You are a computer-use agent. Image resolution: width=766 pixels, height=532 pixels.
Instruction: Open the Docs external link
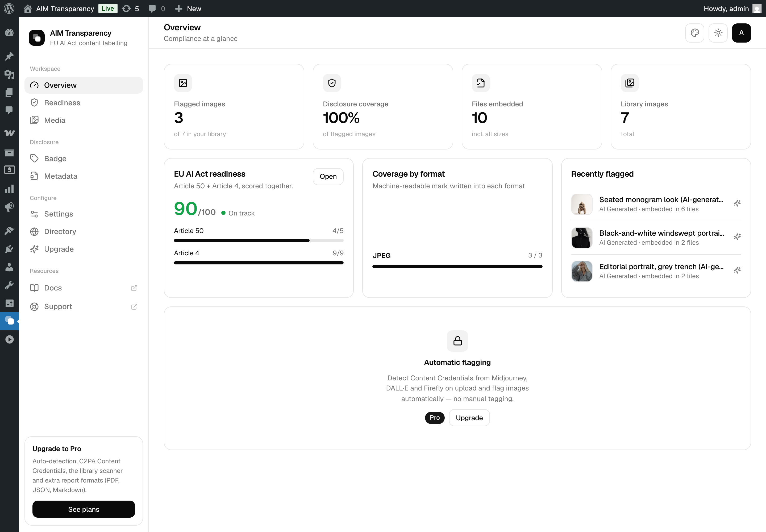(x=84, y=288)
